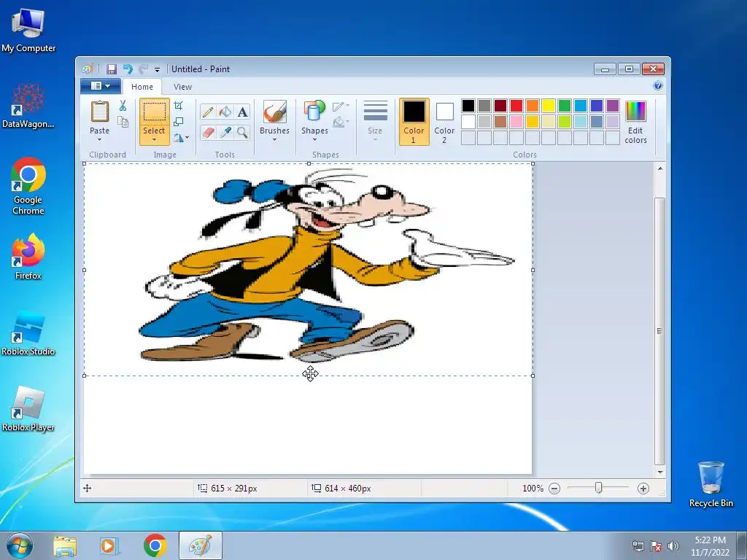This screenshot has width=747, height=560.
Task: Pick the green color swatch
Action: coord(565,106)
